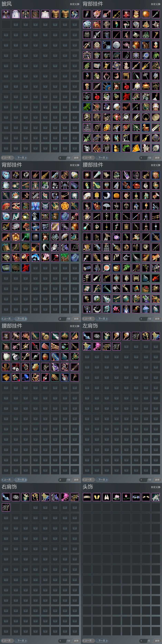Click the first empty slot in 披风 row two

tap(6, 25)
